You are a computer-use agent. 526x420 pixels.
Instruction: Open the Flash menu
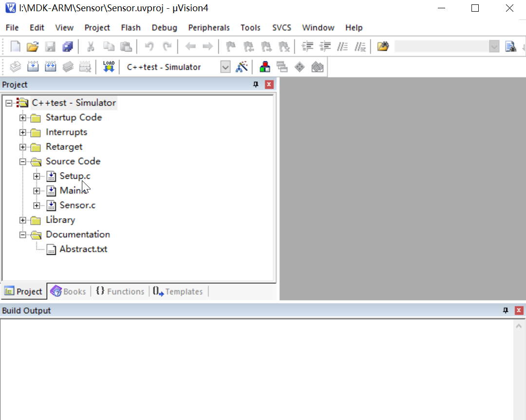pyautogui.click(x=131, y=28)
